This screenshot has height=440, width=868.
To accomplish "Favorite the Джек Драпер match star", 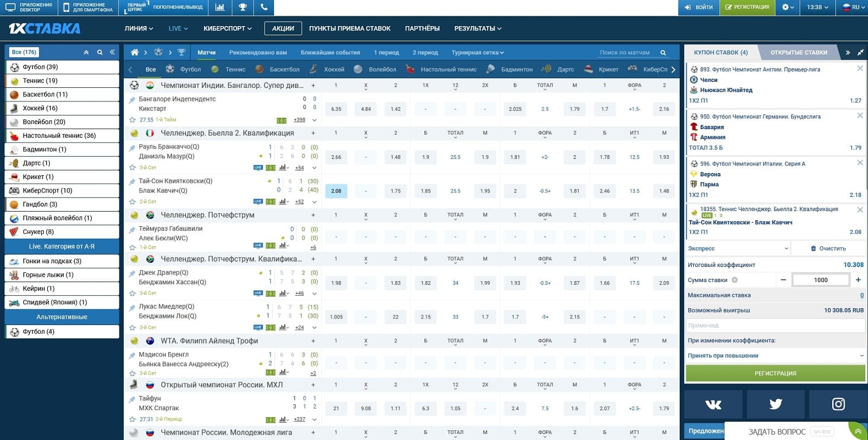I will (132, 294).
